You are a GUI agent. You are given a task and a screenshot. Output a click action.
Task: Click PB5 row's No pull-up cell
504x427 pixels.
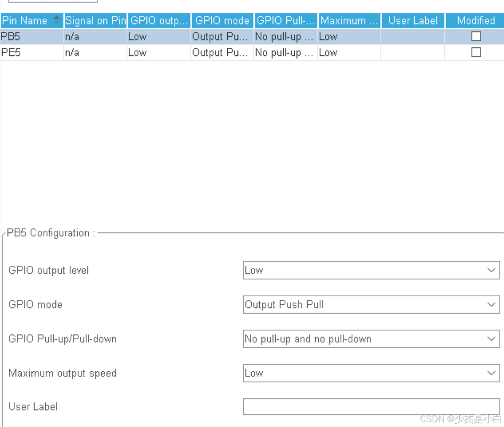286,37
